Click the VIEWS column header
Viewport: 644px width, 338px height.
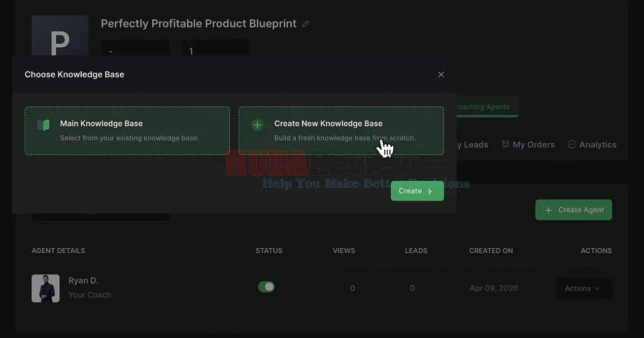[x=344, y=251]
